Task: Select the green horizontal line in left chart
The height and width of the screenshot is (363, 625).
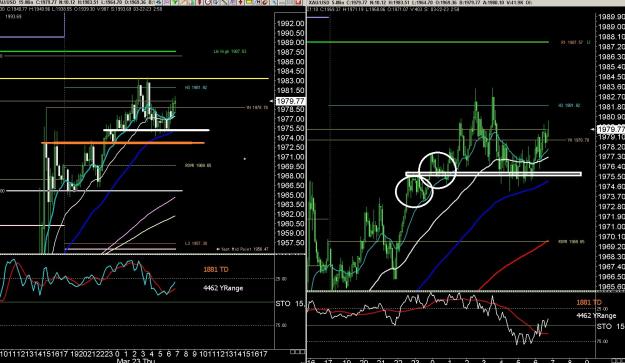Action: click(88, 51)
